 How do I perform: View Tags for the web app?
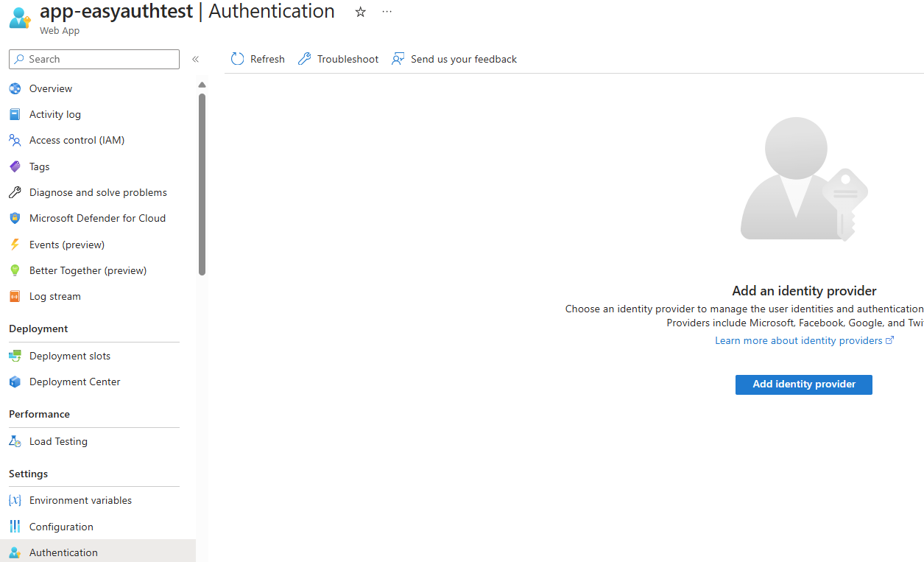coord(38,166)
